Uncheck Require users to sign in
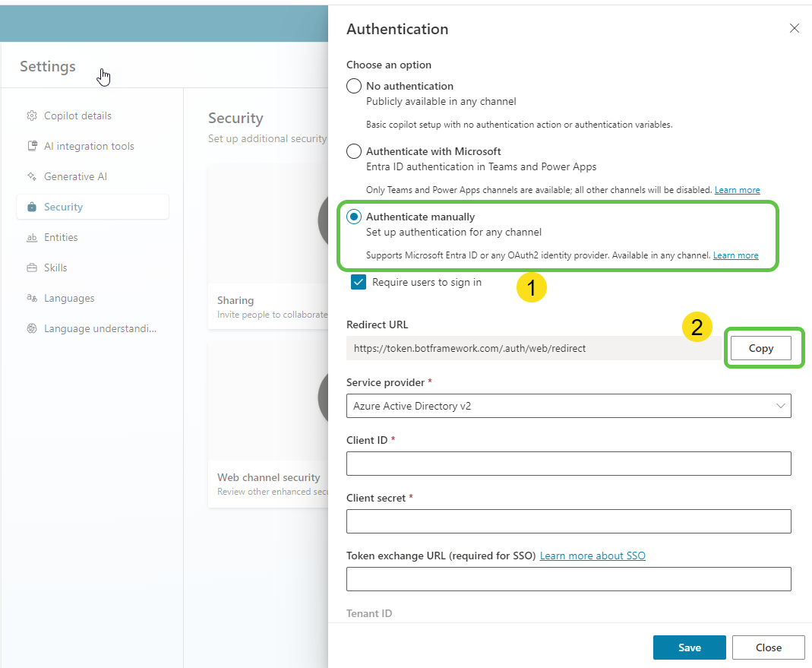 [x=358, y=281]
